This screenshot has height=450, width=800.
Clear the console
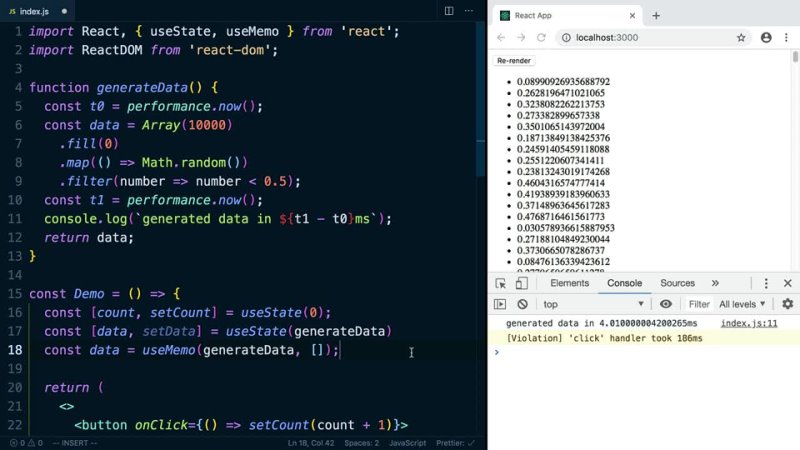[x=522, y=304]
